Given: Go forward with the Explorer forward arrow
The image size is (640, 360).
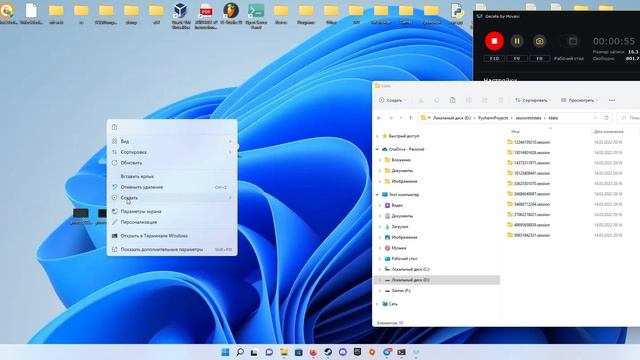Looking at the screenshot, I should click(391, 118).
